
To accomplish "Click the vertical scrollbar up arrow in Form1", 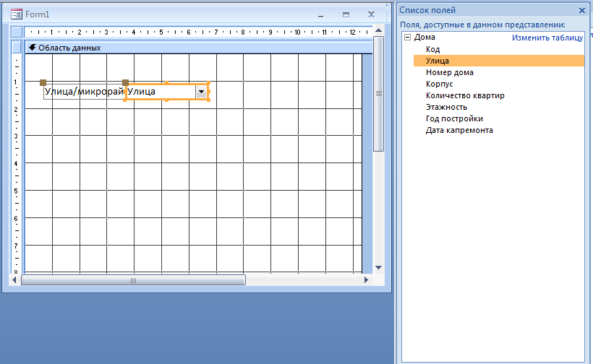I will pyautogui.click(x=378, y=30).
